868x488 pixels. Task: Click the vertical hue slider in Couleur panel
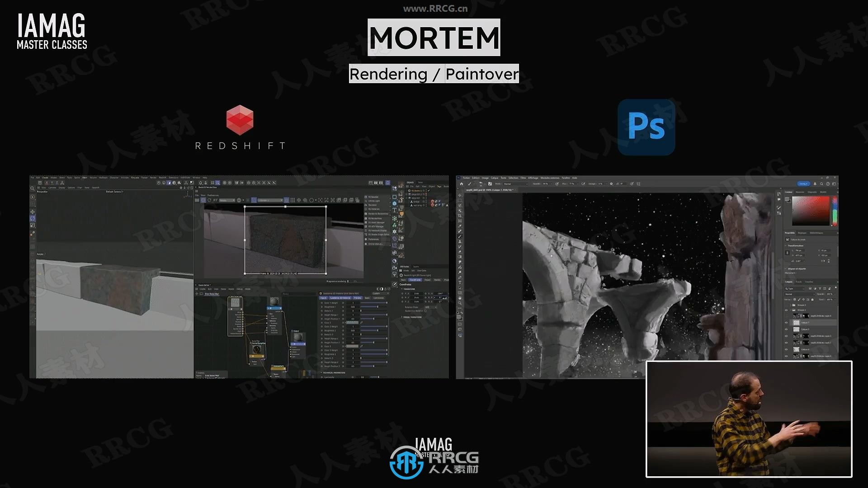[x=835, y=211]
